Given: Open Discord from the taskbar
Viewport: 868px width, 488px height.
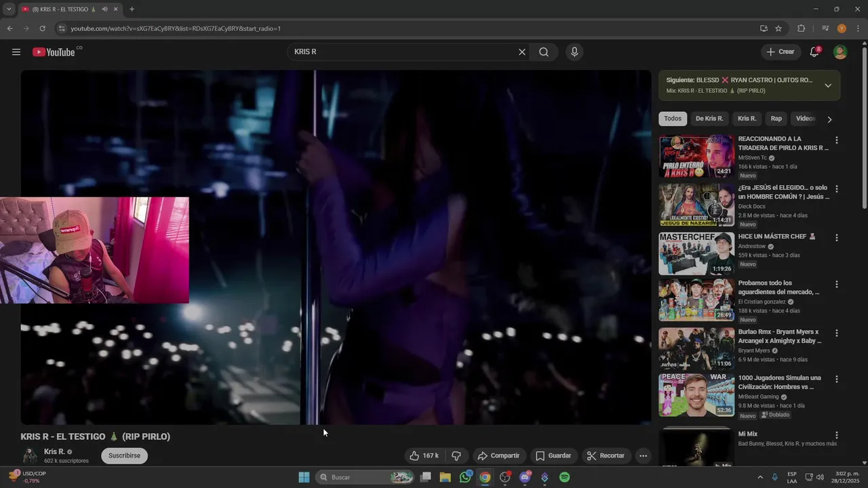Looking at the screenshot, I should point(525,477).
